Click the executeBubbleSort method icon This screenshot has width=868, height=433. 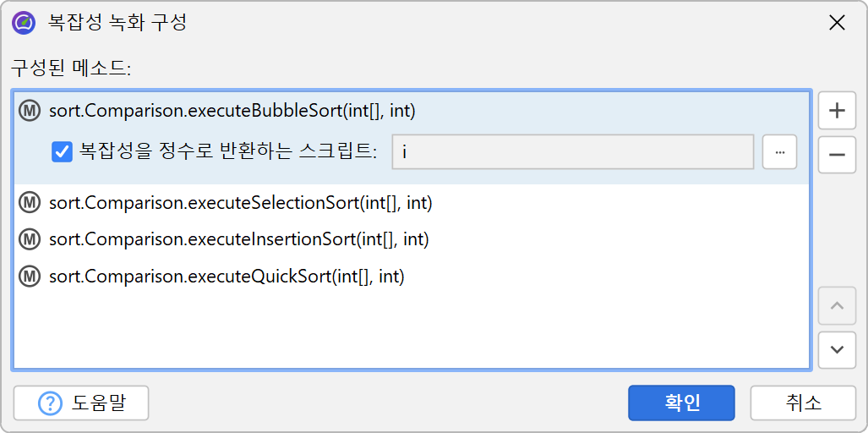[x=30, y=111]
